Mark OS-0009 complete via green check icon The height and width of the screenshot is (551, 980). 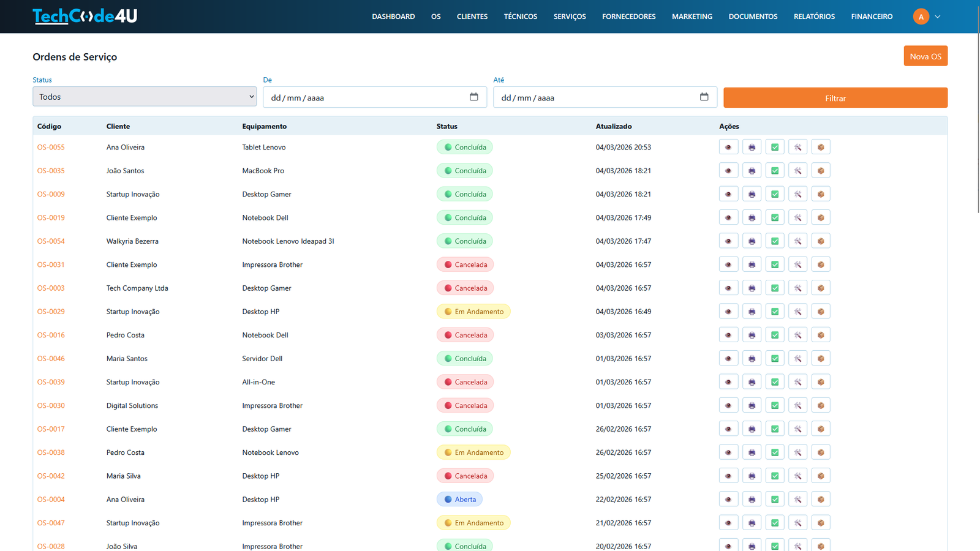click(775, 193)
